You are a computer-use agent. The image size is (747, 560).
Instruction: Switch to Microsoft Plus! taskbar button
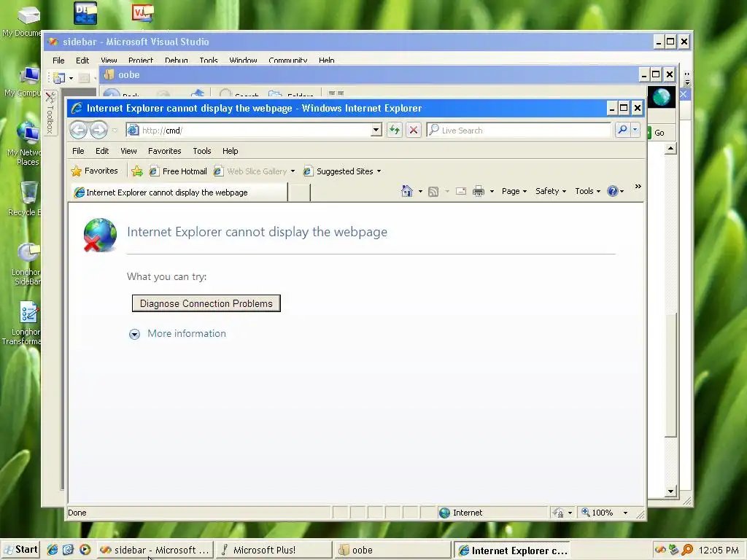coord(274,550)
